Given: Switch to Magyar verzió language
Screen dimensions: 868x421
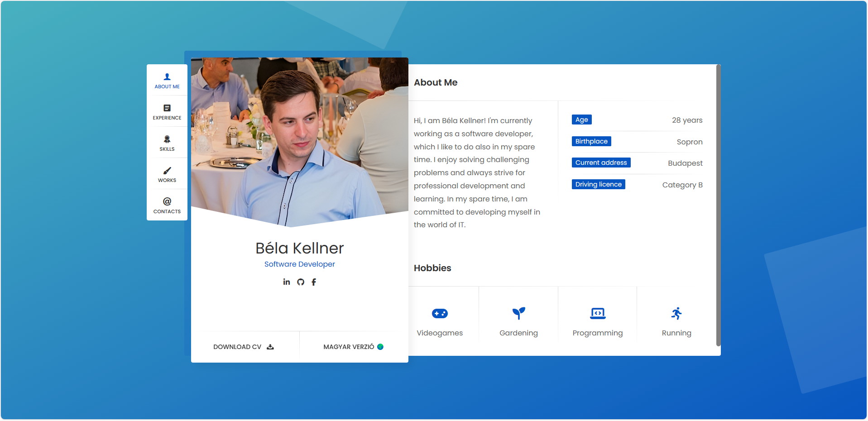Looking at the screenshot, I should [354, 347].
